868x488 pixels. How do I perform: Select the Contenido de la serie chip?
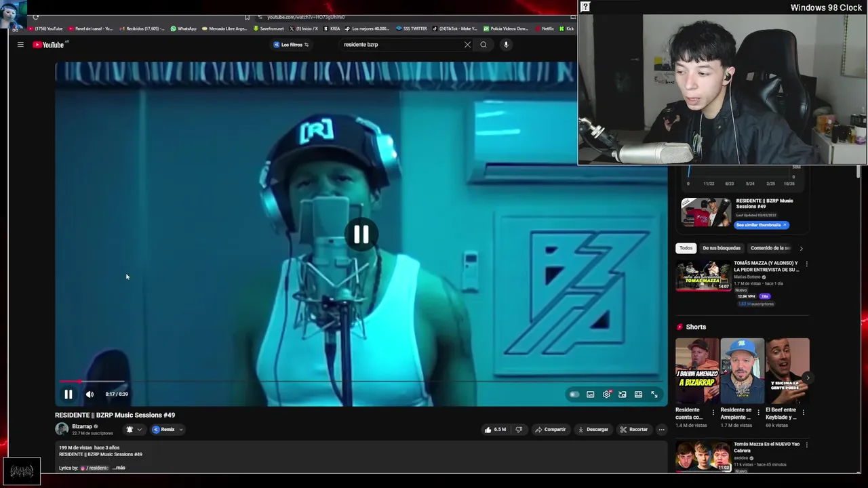tap(770, 248)
